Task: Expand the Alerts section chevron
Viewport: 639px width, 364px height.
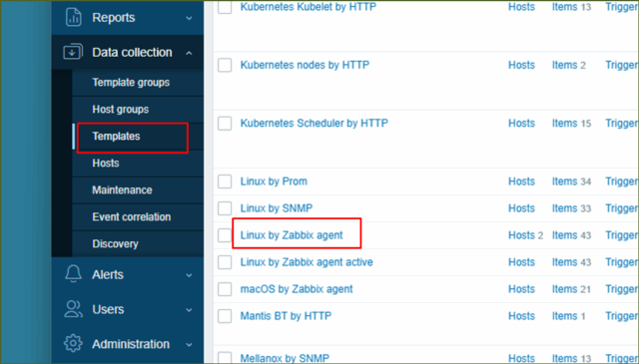Action: [189, 275]
